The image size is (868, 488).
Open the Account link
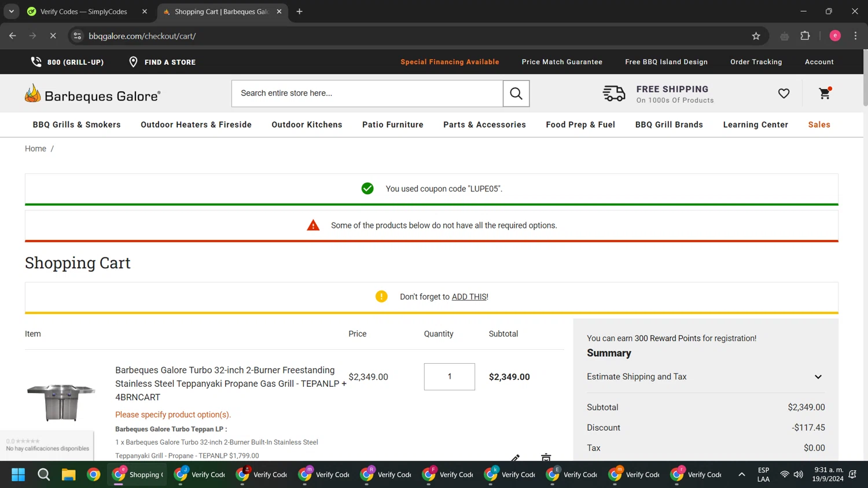(819, 62)
